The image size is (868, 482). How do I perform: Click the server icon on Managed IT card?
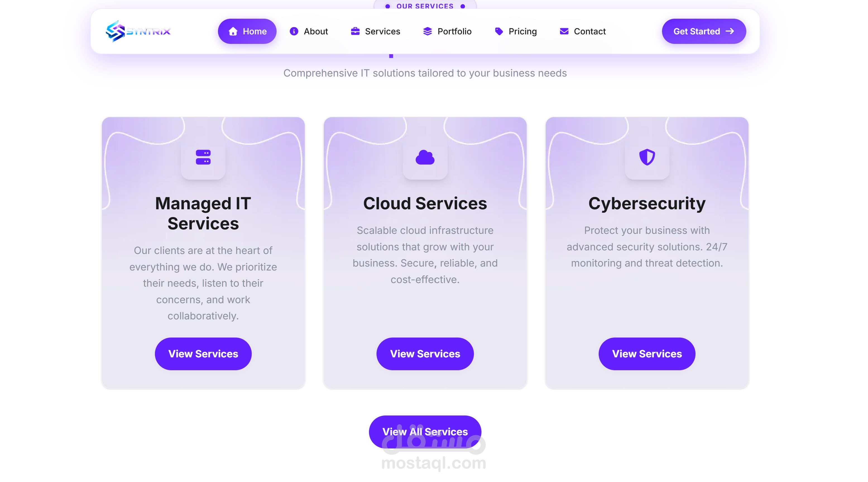[203, 157]
